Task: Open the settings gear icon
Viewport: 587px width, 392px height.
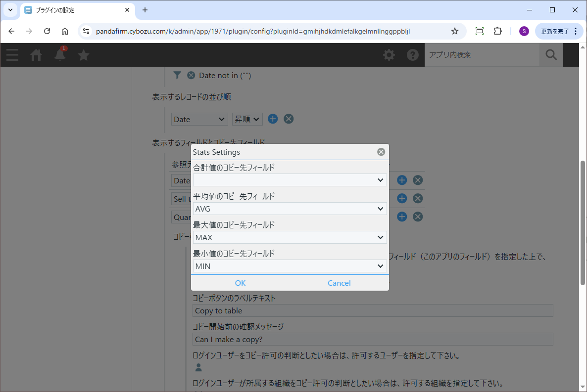Action: (x=389, y=55)
